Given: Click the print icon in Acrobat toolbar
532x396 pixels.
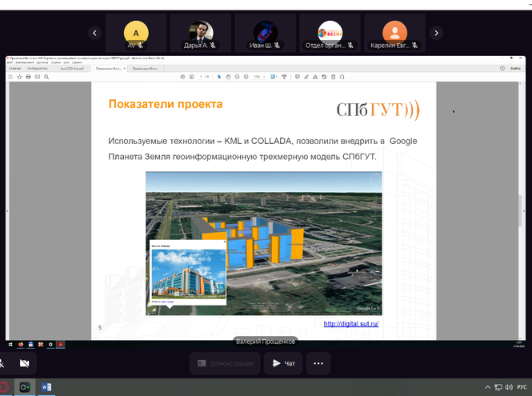Looking at the screenshot, I should (29, 77).
